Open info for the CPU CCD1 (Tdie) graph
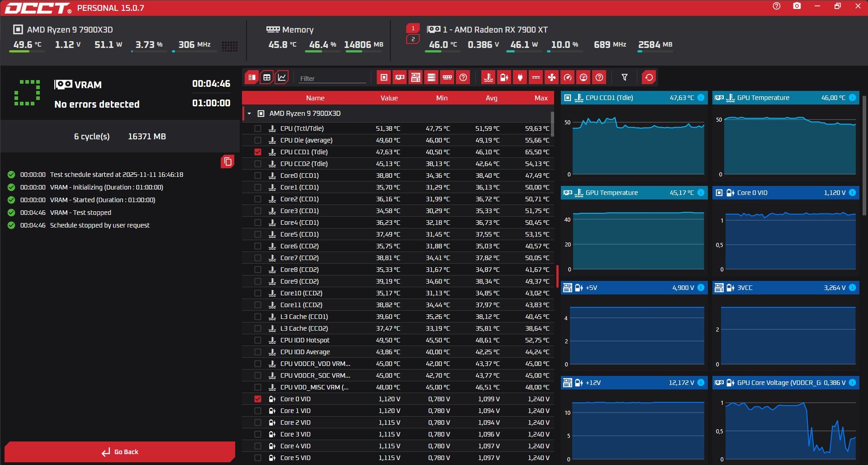Image resolution: width=868 pixels, height=465 pixels. [701, 98]
